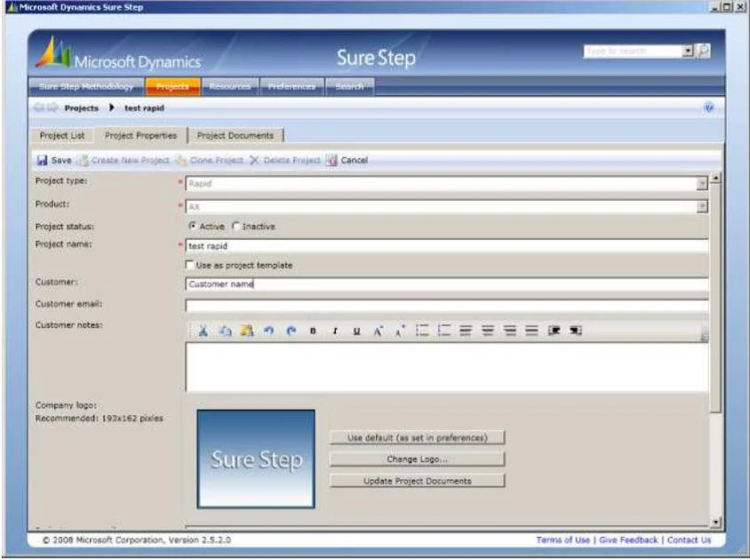
Task: Open the Project type dropdown
Action: click(702, 184)
